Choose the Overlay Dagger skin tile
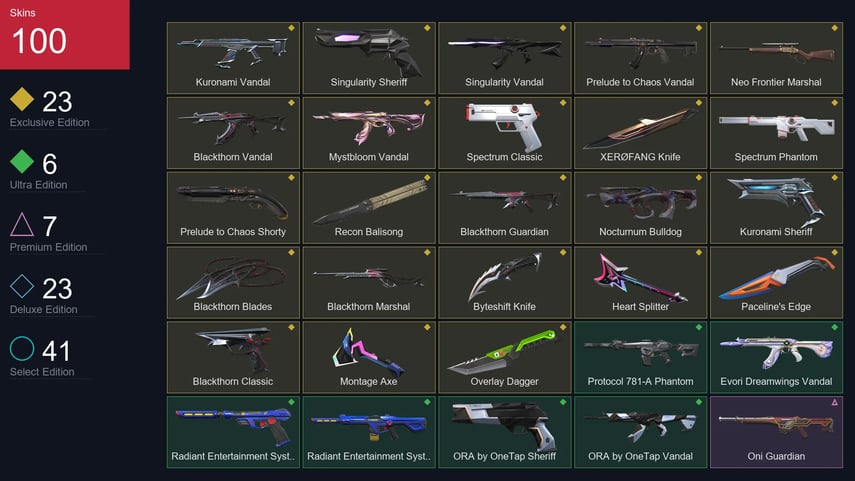 pyautogui.click(x=505, y=357)
